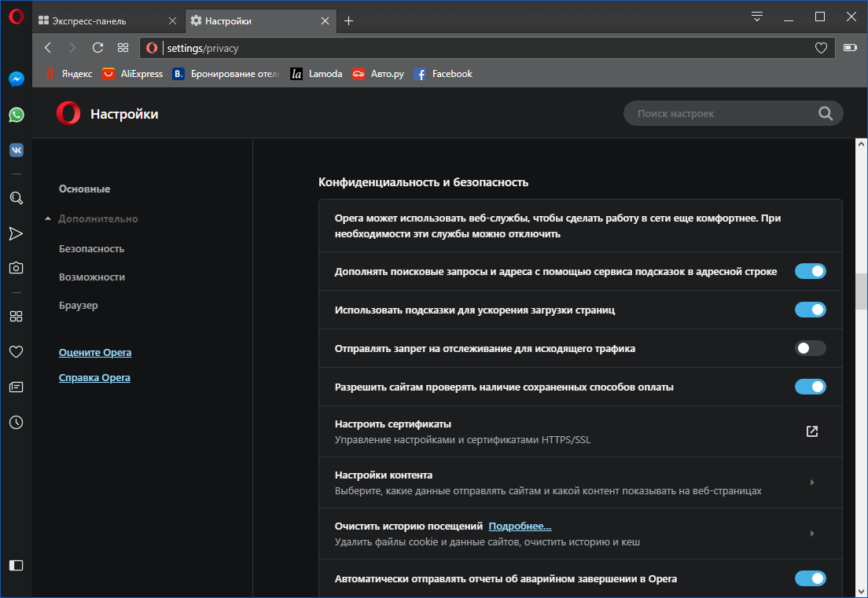868x598 pixels.
Task: Open Браузер settings section
Action: (78, 306)
